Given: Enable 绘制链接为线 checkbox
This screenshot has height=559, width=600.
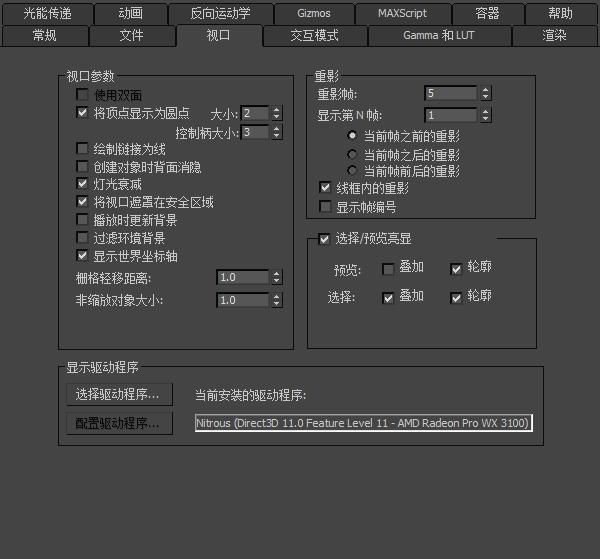Looking at the screenshot, I should click(82, 148).
